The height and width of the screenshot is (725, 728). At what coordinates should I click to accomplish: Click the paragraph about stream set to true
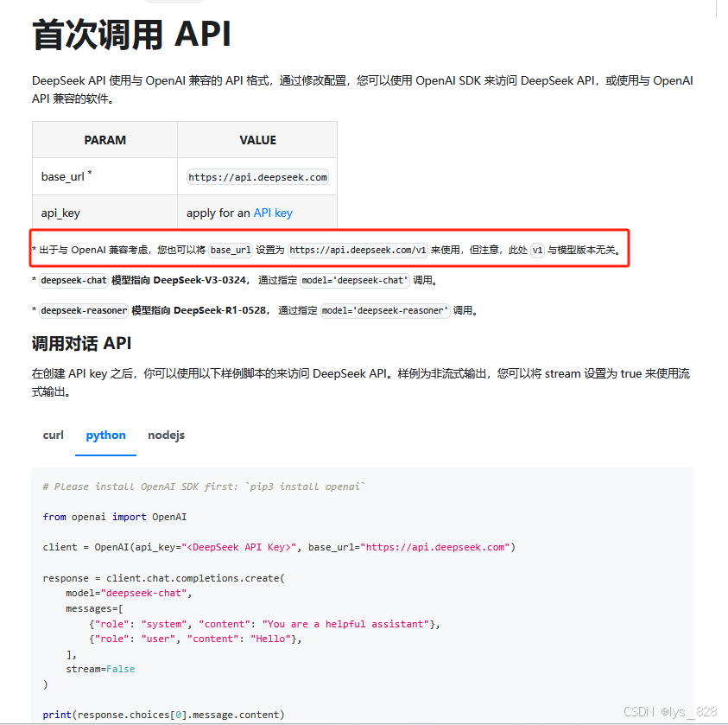[361, 383]
